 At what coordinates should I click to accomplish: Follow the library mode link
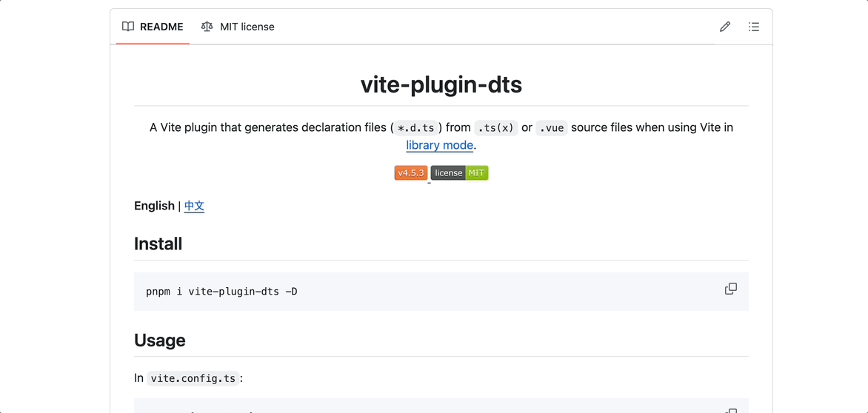(439, 145)
